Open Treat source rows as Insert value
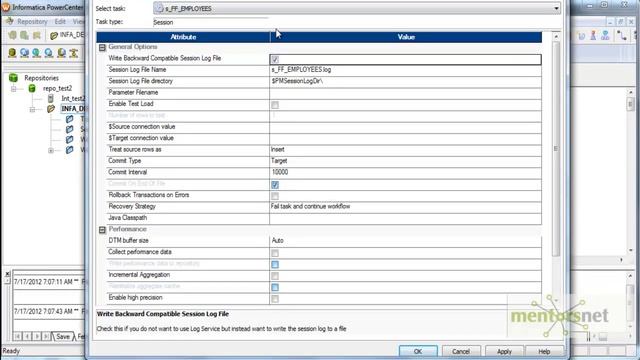The width and height of the screenshot is (640, 360). (405, 150)
